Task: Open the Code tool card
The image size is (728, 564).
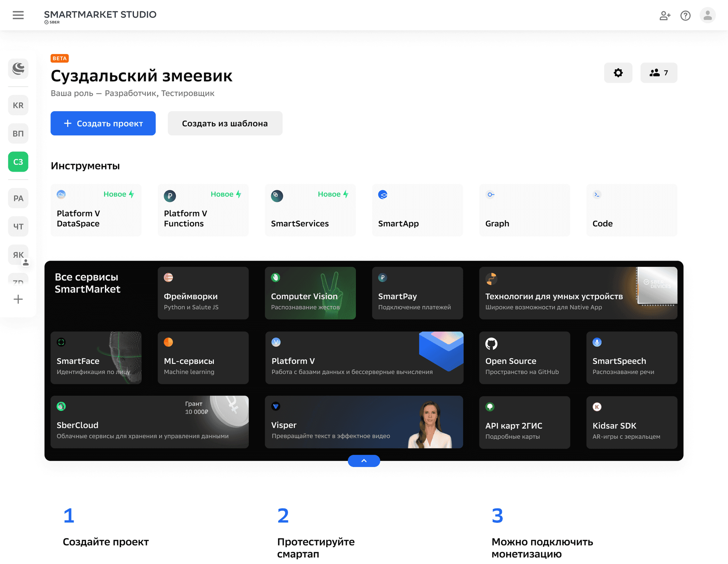Action: pyautogui.click(x=631, y=210)
